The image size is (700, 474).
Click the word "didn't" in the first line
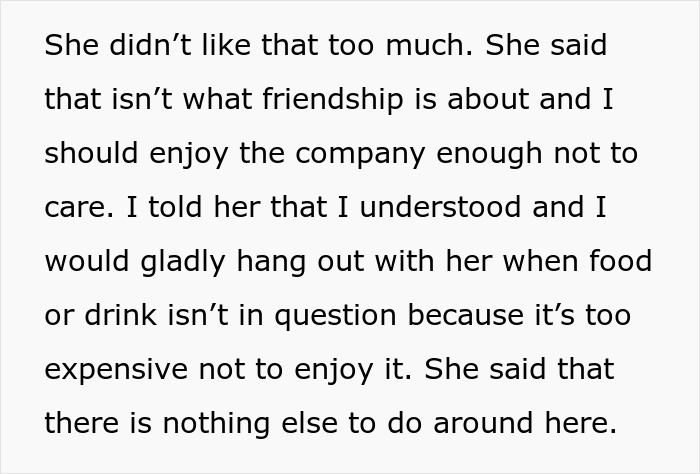(x=137, y=47)
